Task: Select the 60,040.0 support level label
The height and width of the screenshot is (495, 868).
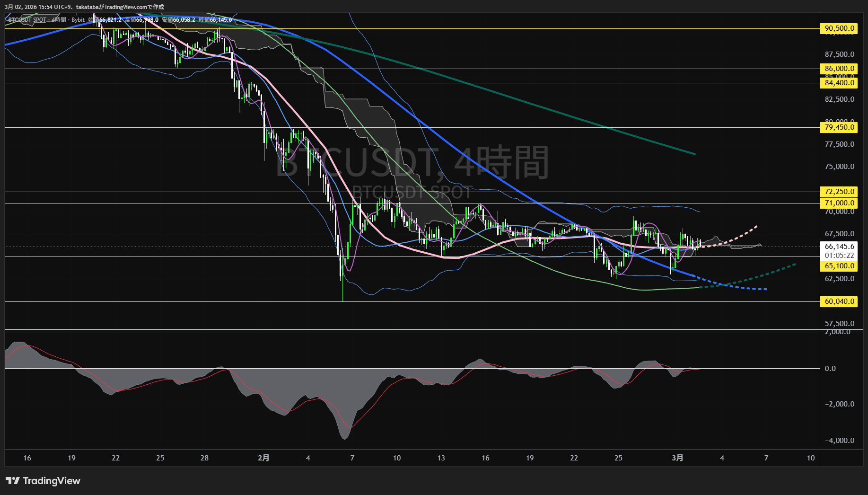Action: (839, 301)
